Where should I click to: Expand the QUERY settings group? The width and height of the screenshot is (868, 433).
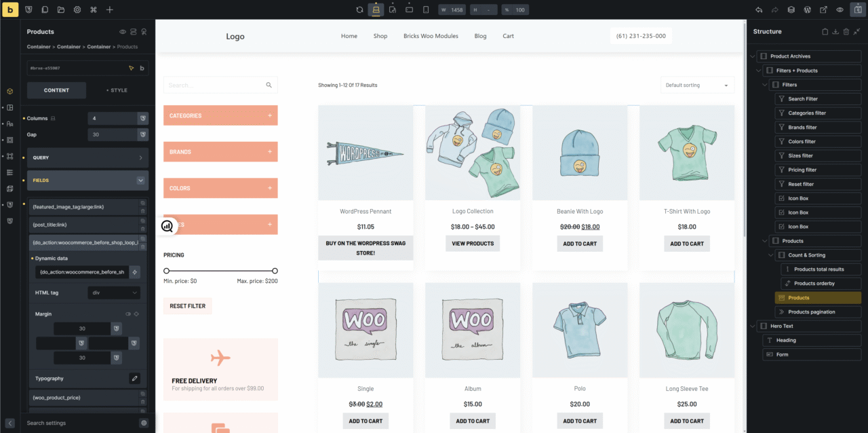[x=87, y=157]
